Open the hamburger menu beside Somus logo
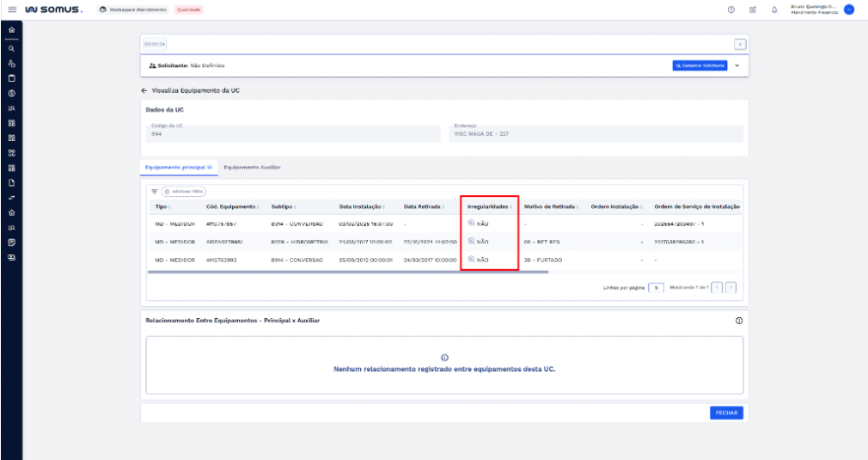 tap(12, 9)
